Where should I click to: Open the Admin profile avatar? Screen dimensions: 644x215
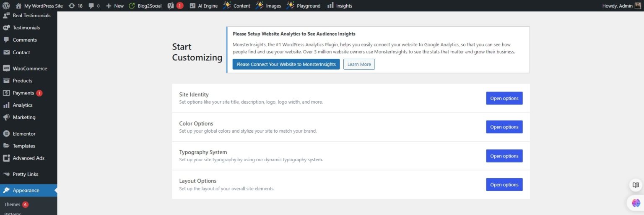click(x=638, y=6)
